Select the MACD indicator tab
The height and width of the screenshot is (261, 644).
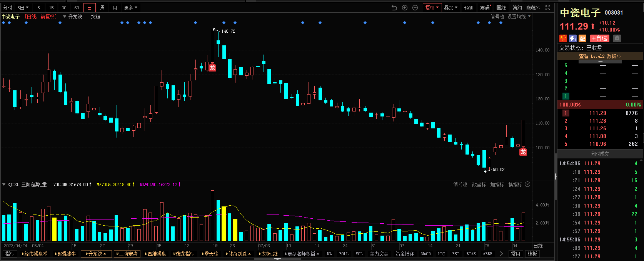(x=426, y=254)
